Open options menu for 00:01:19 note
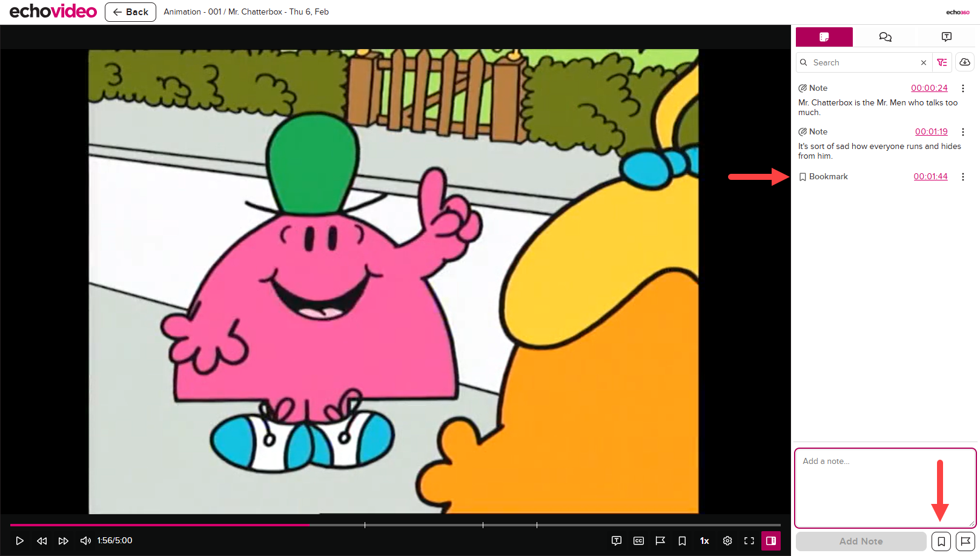The height and width of the screenshot is (556, 980). [x=963, y=132]
